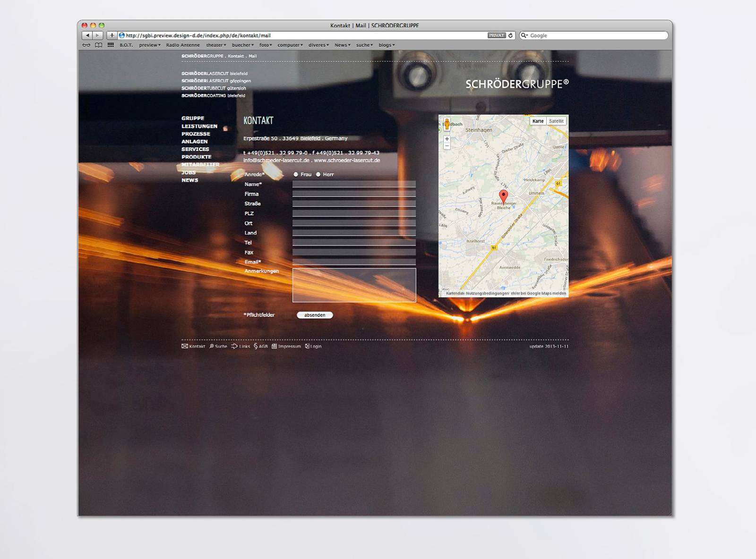Open footer AGB paragraph link
The height and width of the screenshot is (559, 756).
coord(261,346)
